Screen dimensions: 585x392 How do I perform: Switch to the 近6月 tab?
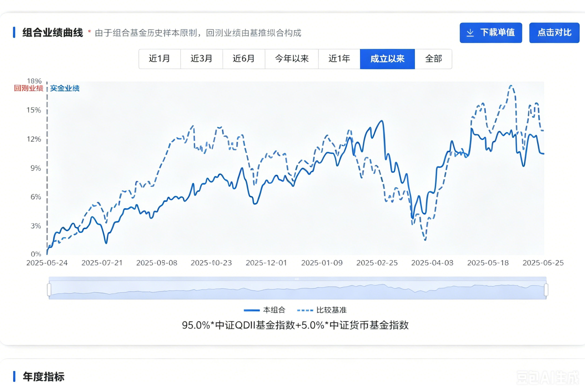click(x=244, y=59)
